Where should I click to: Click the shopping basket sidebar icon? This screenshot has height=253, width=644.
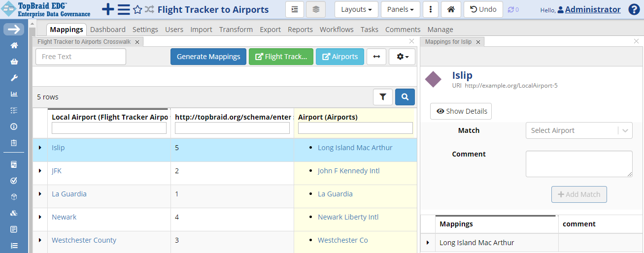pyautogui.click(x=14, y=62)
